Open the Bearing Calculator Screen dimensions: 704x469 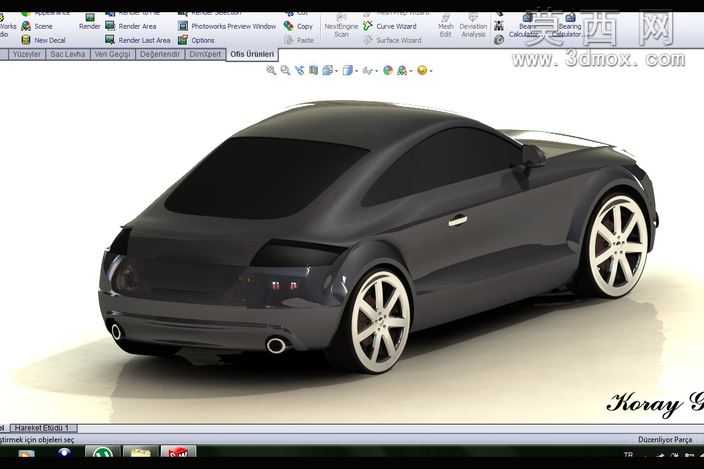coord(566,26)
